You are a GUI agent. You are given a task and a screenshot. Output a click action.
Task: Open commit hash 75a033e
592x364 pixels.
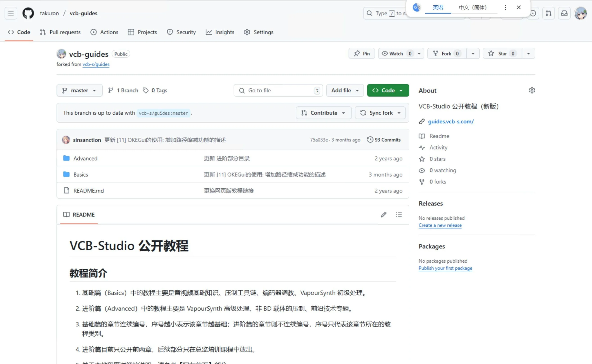coord(319,140)
